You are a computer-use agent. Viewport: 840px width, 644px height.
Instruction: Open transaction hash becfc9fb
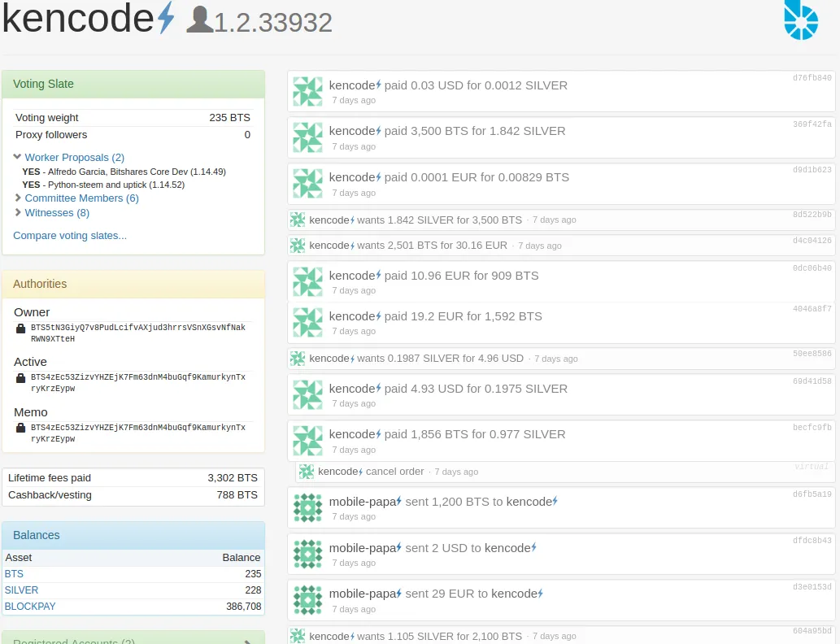pyautogui.click(x=812, y=427)
